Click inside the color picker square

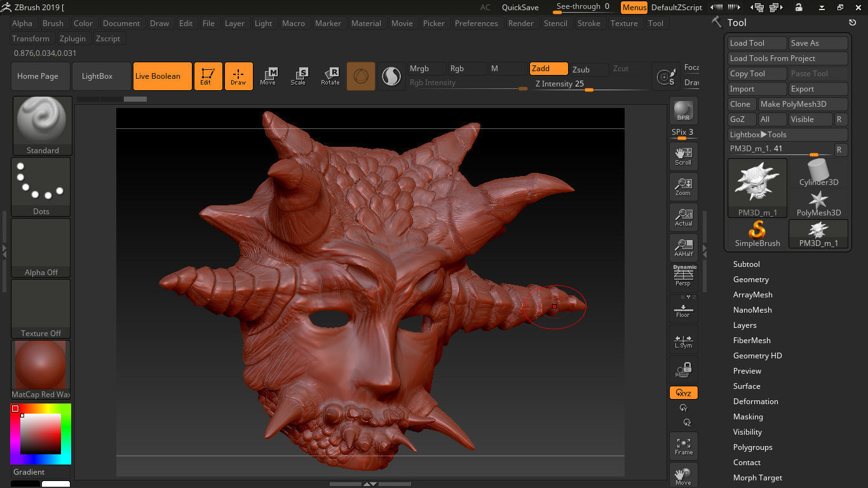[41, 433]
